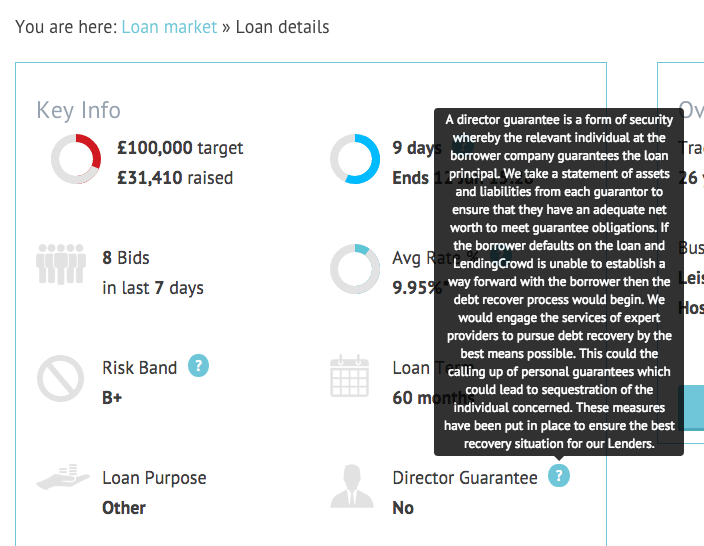Click the Director Guarantee No value
The image size is (704, 546).
(403, 508)
